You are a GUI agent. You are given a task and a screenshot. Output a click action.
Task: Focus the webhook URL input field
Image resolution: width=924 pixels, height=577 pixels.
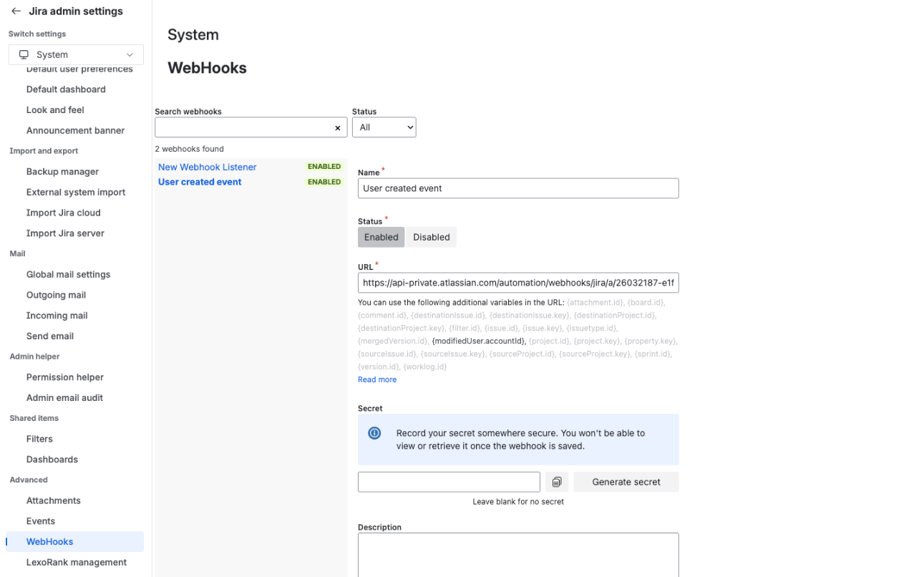(517, 282)
